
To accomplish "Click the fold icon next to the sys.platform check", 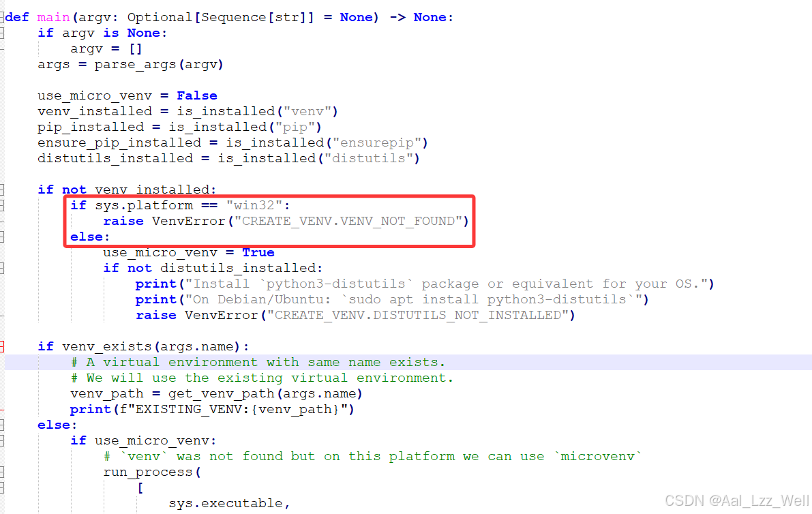I will coord(3,205).
